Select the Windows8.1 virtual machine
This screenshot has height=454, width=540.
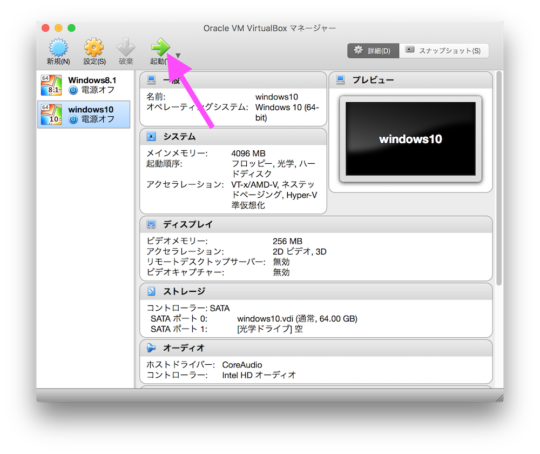pos(84,85)
